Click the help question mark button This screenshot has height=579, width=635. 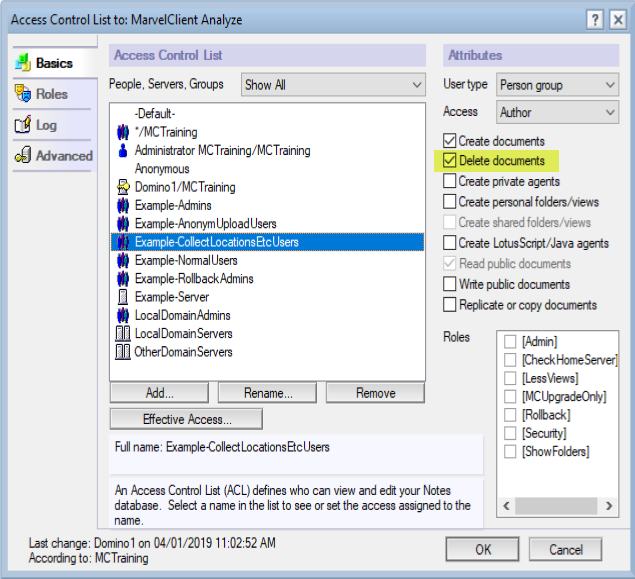595,19
